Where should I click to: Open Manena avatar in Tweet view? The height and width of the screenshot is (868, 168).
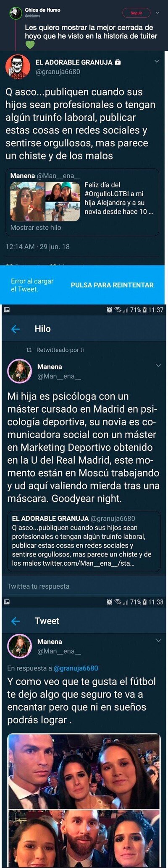point(19,646)
